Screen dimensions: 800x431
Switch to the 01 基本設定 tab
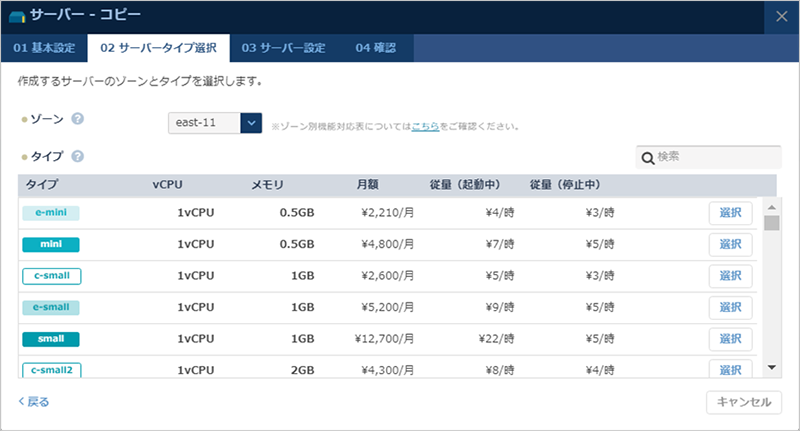coord(43,48)
